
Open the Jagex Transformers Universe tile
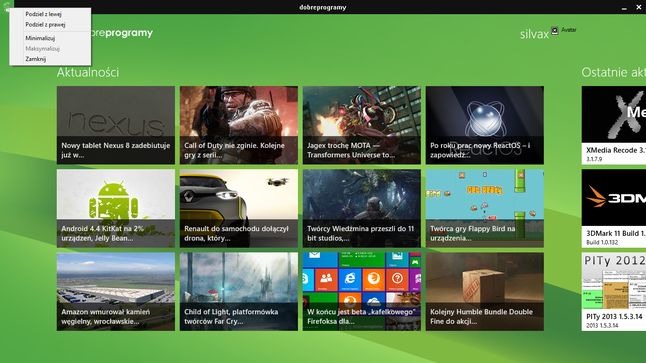tap(362, 125)
